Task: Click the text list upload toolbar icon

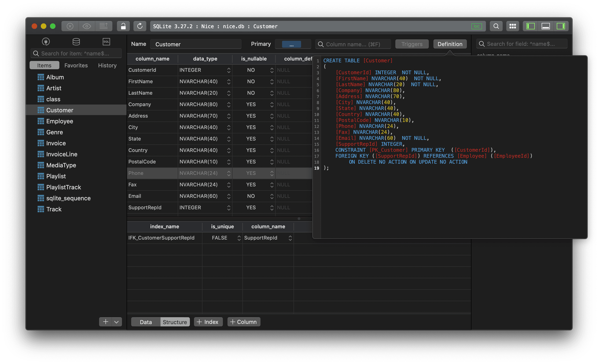Action: (x=104, y=26)
